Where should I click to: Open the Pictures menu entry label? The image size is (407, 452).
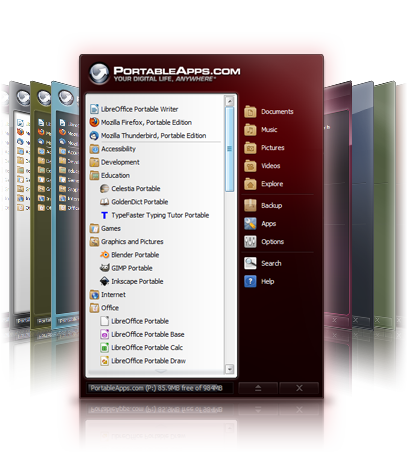pyautogui.click(x=273, y=148)
